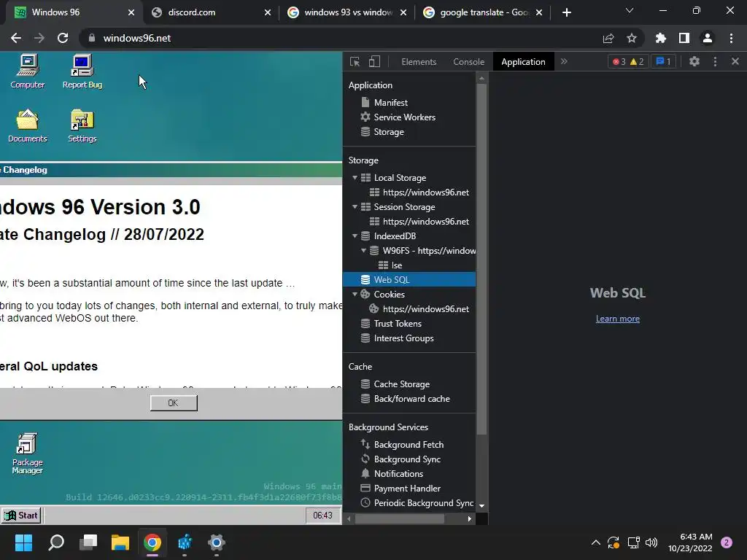This screenshot has height=560, width=747.
Task: Collapse the Cookies tree node
Action: (x=355, y=295)
